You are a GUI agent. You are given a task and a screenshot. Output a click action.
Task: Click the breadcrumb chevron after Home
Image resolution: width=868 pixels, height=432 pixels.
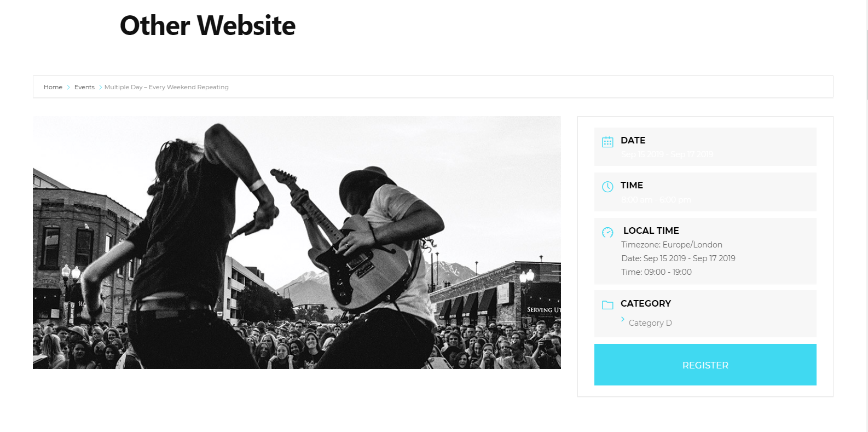(68, 87)
